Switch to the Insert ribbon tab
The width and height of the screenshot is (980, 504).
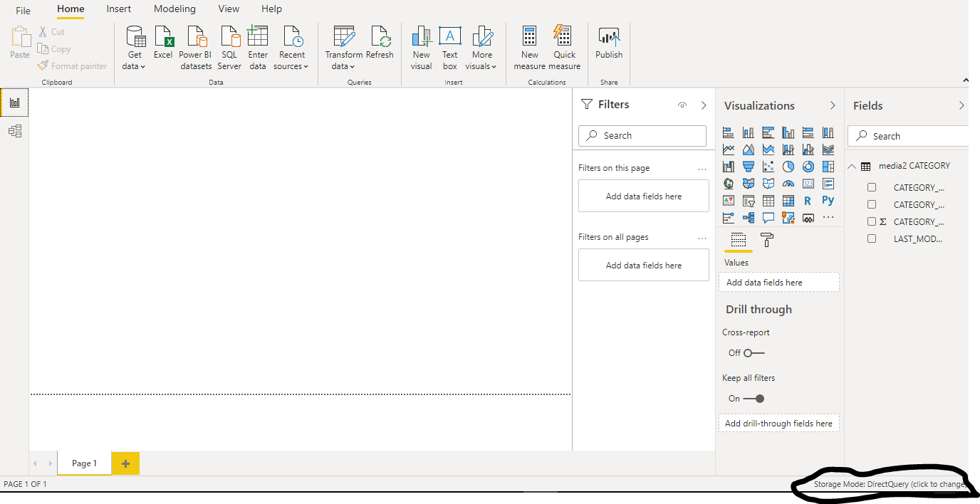point(119,9)
